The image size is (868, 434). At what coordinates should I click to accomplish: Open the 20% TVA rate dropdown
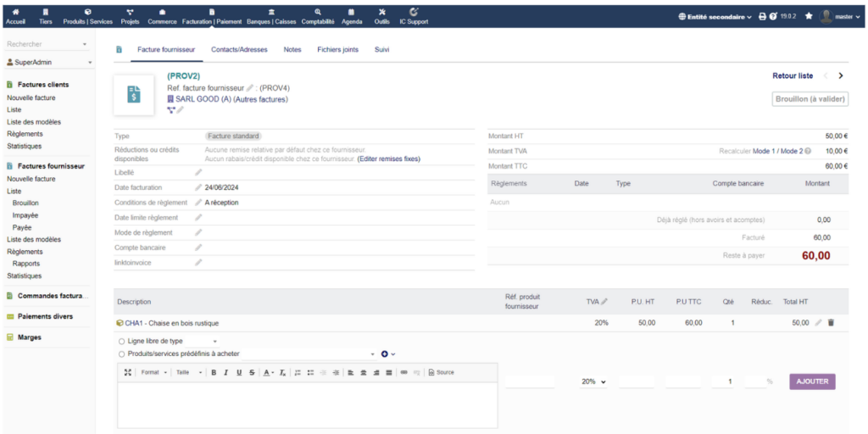593,382
